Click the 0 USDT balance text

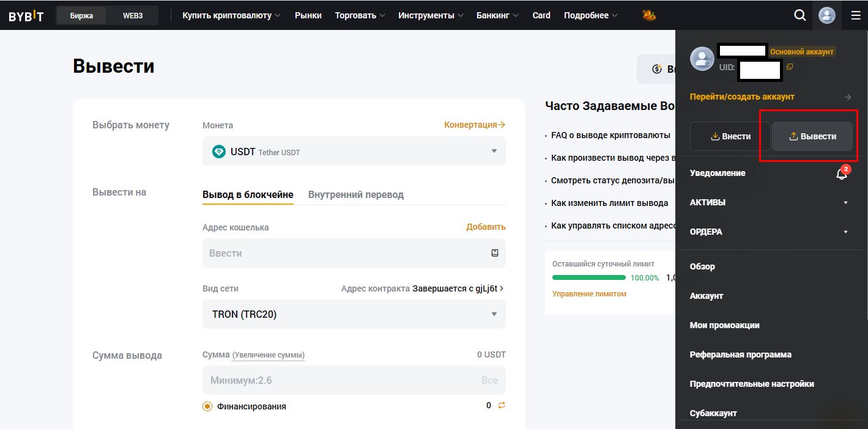tap(491, 354)
